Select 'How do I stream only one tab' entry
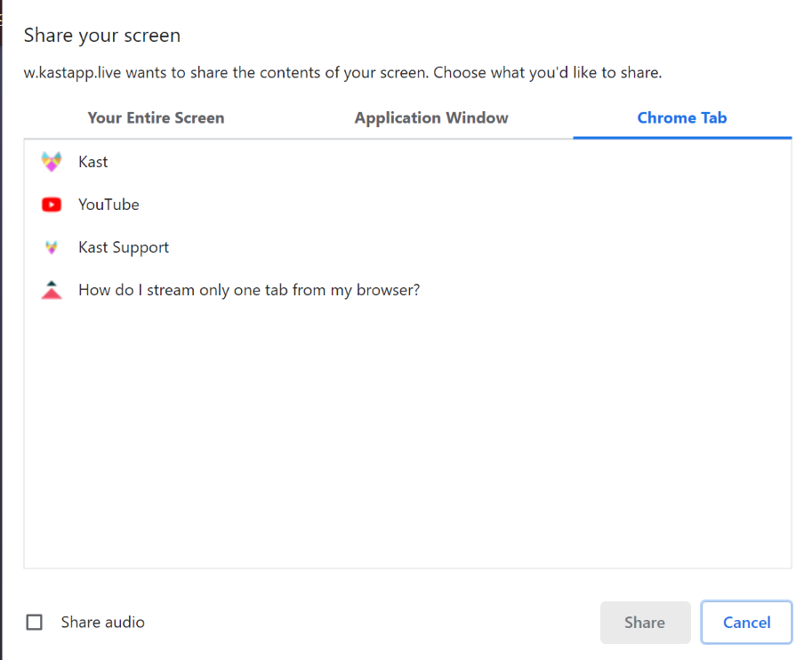Image resolution: width=812 pixels, height=660 pixels. tap(249, 290)
